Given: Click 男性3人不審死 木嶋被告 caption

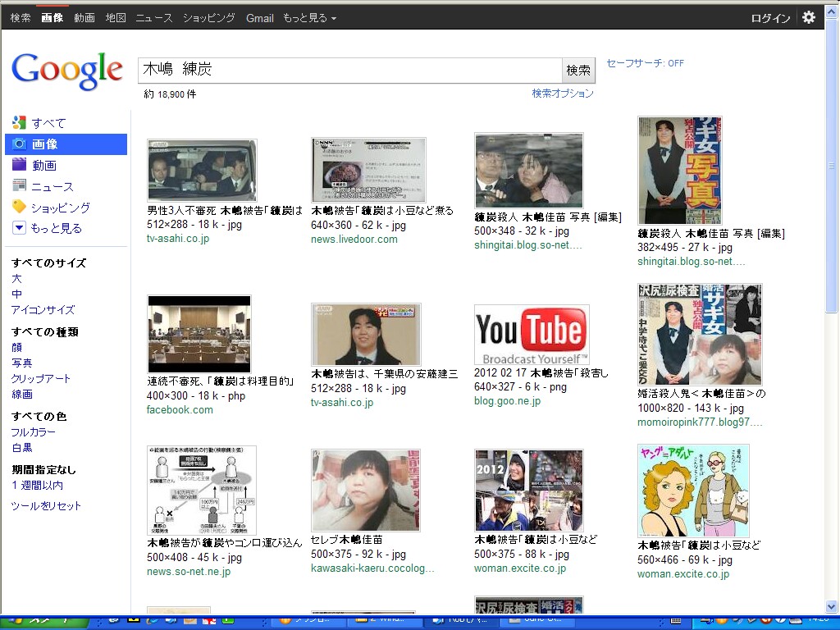Looking at the screenshot, I should [x=225, y=211].
